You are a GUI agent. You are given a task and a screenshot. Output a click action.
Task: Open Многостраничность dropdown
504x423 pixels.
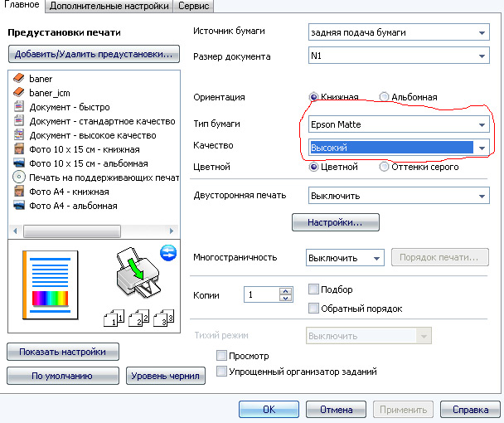click(345, 258)
